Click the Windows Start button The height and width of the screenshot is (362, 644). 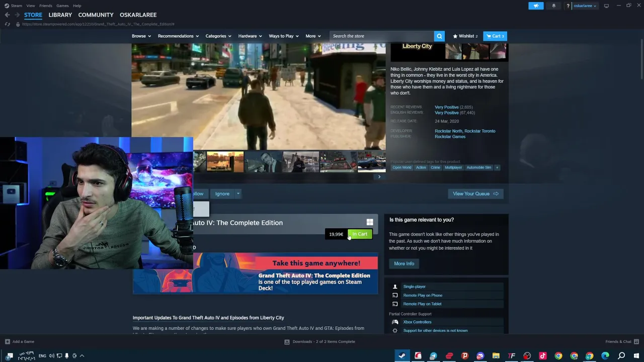click(x=637, y=355)
